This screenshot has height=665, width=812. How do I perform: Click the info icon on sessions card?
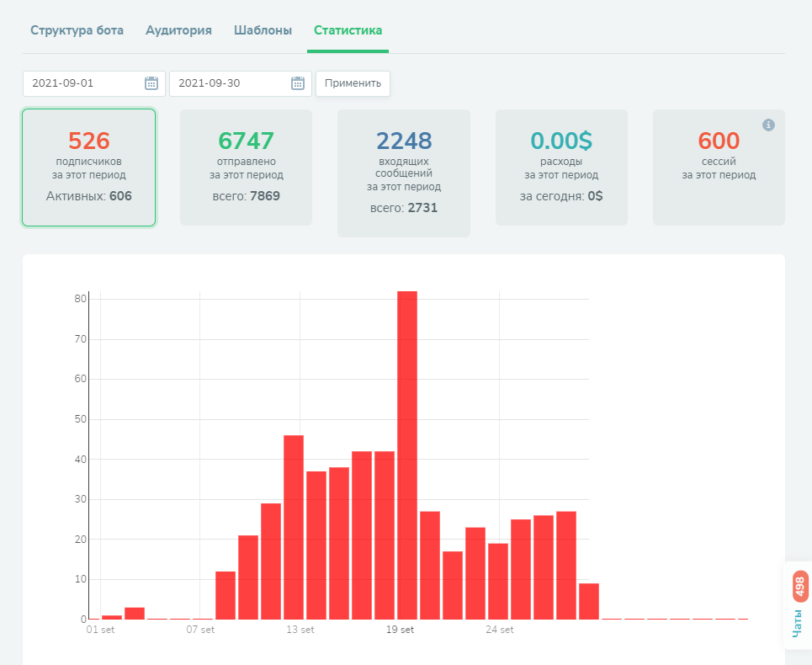(768, 125)
